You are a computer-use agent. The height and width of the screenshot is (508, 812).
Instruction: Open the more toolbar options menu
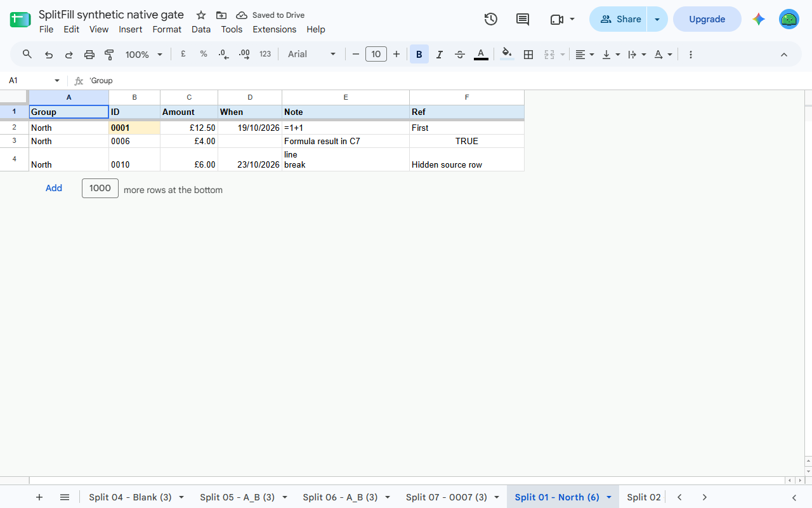tap(691, 55)
